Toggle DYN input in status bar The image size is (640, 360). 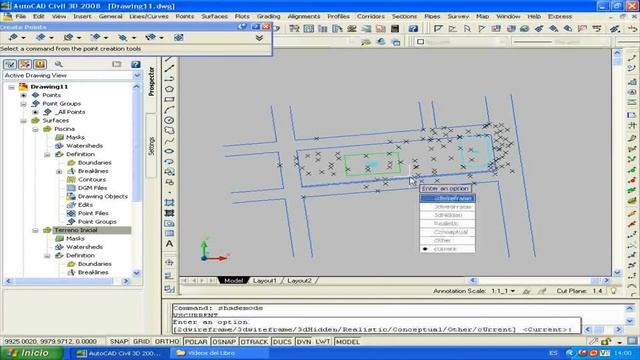point(304,341)
